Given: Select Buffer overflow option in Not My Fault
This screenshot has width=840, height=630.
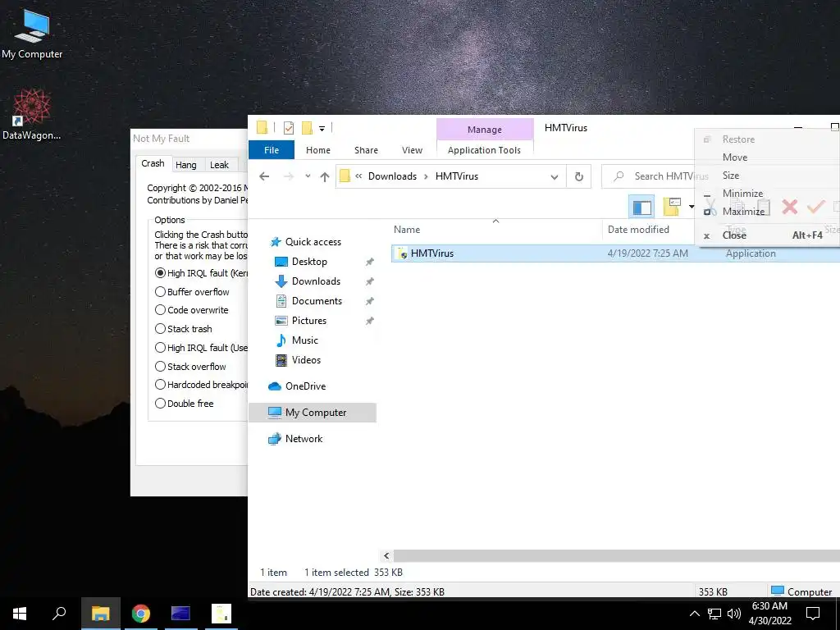Looking at the screenshot, I should point(160,291).
